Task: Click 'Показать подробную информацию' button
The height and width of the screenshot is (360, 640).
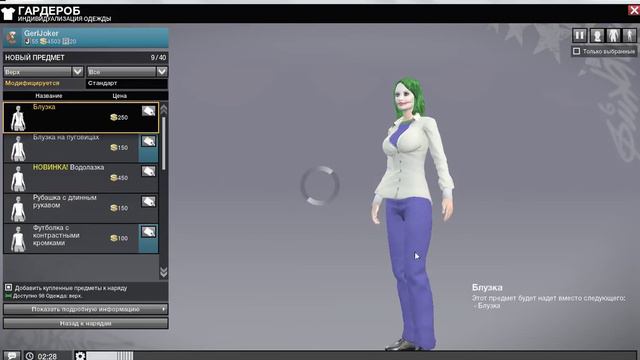Action: point(86,309)
